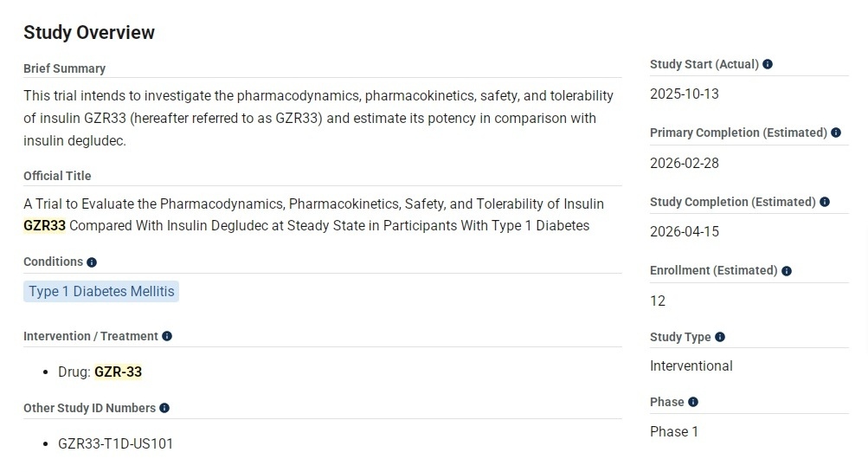This screenshot has width=868, height=472.
Task: Click the study start date 2025-10-13
Action: (x=685, y=94)
